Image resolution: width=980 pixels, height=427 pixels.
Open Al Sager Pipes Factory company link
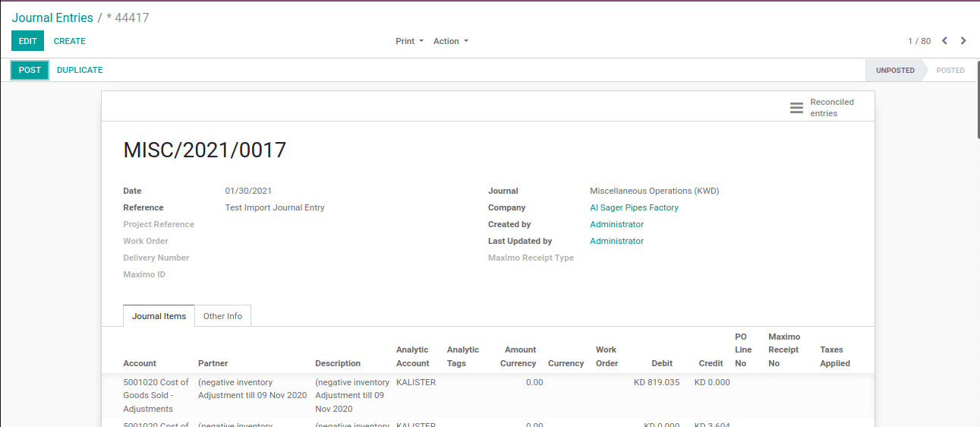634,207
